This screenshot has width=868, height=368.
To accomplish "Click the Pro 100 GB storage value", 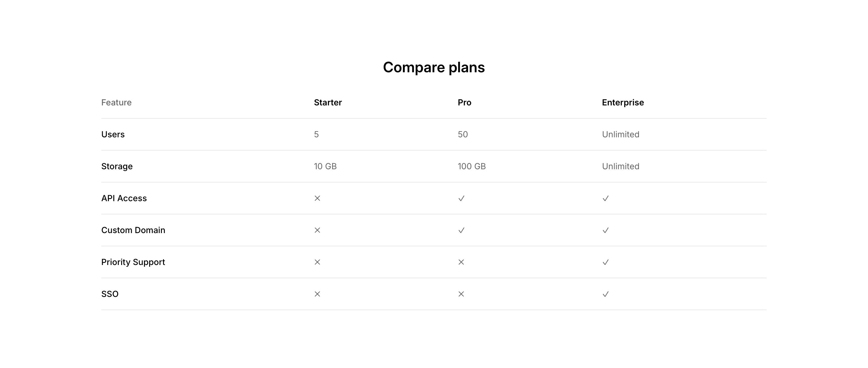I will tap(471, 166).
